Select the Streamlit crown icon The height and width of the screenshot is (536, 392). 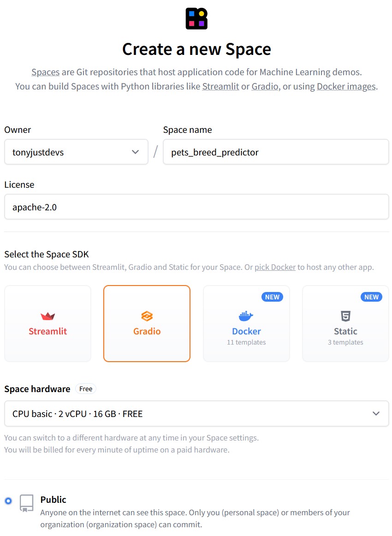[48, 316]
